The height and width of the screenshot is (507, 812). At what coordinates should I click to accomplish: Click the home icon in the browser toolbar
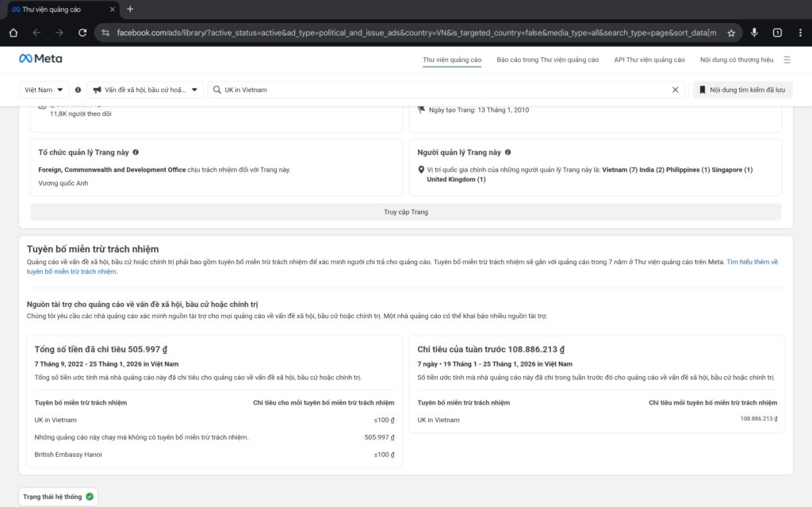[12, 33]
